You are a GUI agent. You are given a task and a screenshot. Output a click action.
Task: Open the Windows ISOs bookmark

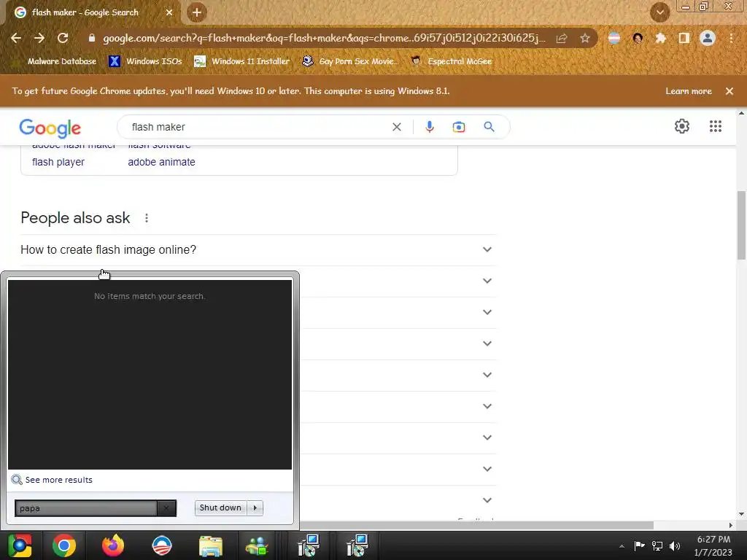[x=146, y=61]
